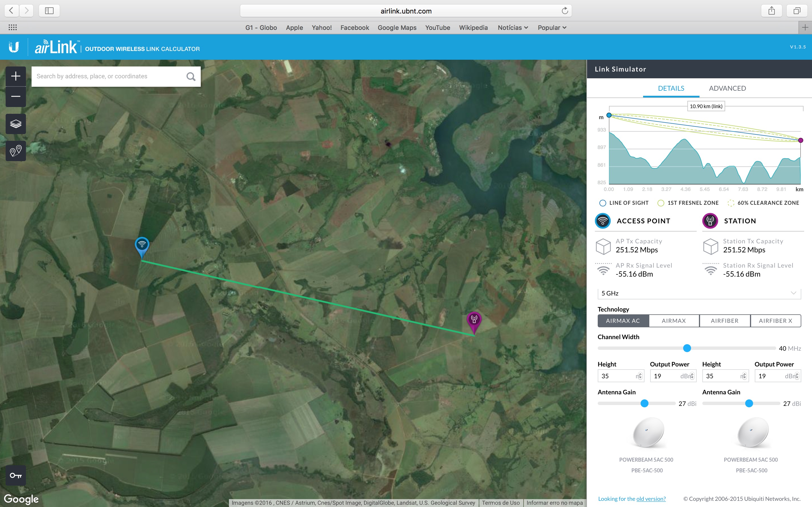Click the purple station map marker
This screenshot has width=812, height=507.
[x=474, y=320]
